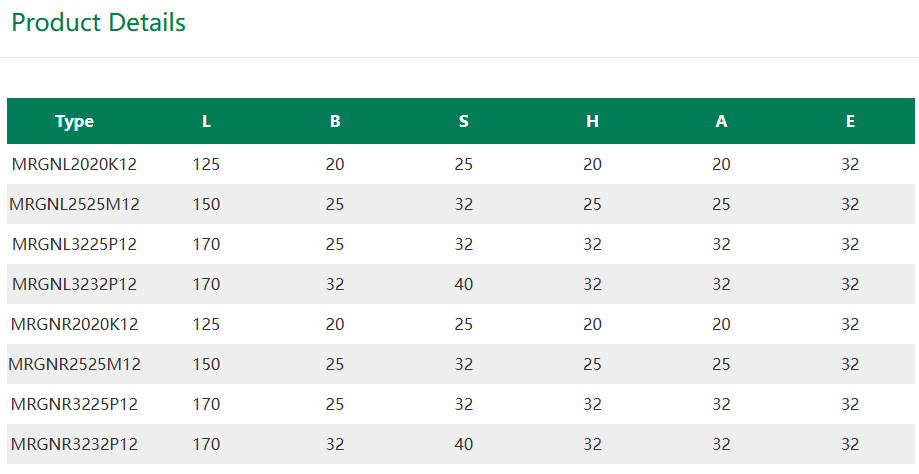Click the A column header
This screenshot has width=919, height=474.
pyautogui.click(x=721, y=121)
